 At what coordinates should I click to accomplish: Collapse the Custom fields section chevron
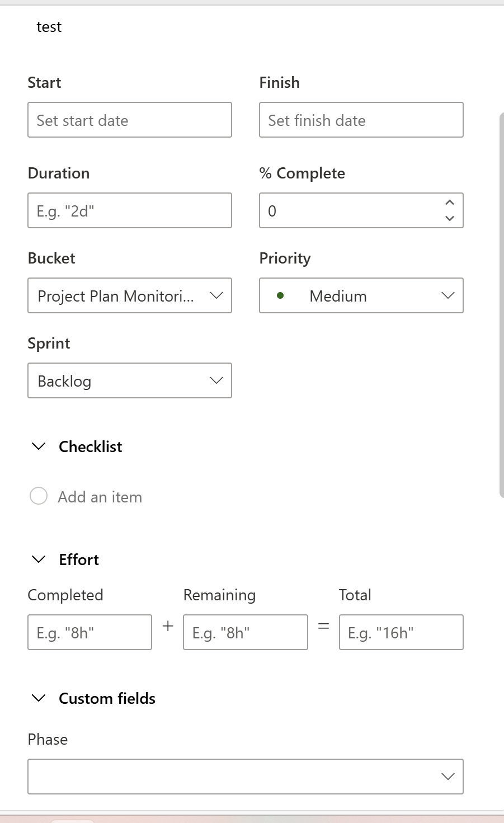(x=39, y=698)
